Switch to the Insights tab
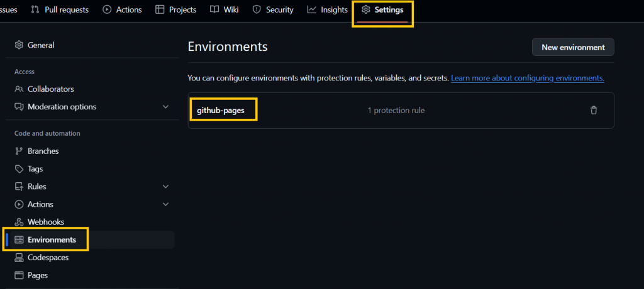644x289 pixels. (327, 10)
